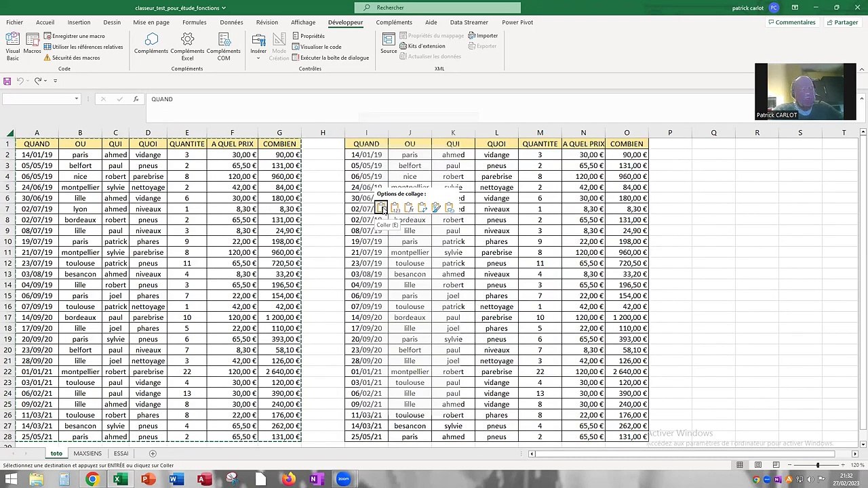Open Sécurité des macros settings
868x488 pixels.
coord(72,58)
